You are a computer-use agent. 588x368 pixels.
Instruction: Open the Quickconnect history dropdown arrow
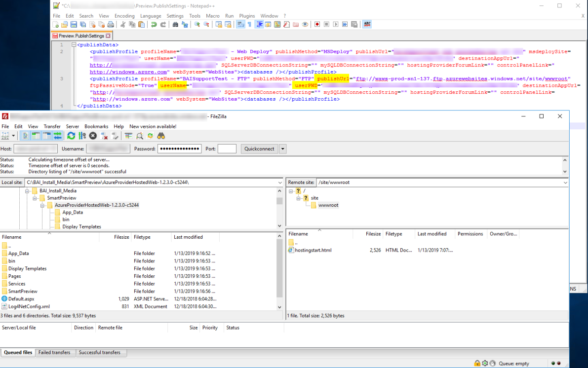click(283, 148)
